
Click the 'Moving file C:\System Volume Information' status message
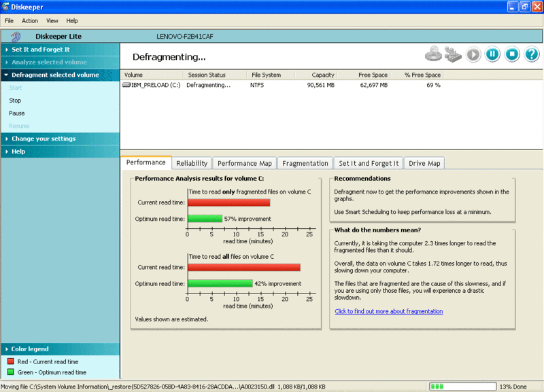pyautogui.click(x=163, y=387)
